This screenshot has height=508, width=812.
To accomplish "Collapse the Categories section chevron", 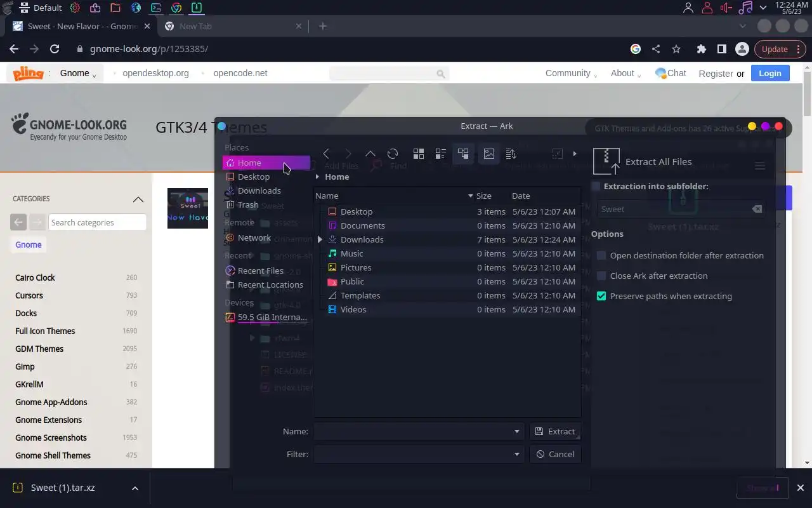I will tap(138, 199).
